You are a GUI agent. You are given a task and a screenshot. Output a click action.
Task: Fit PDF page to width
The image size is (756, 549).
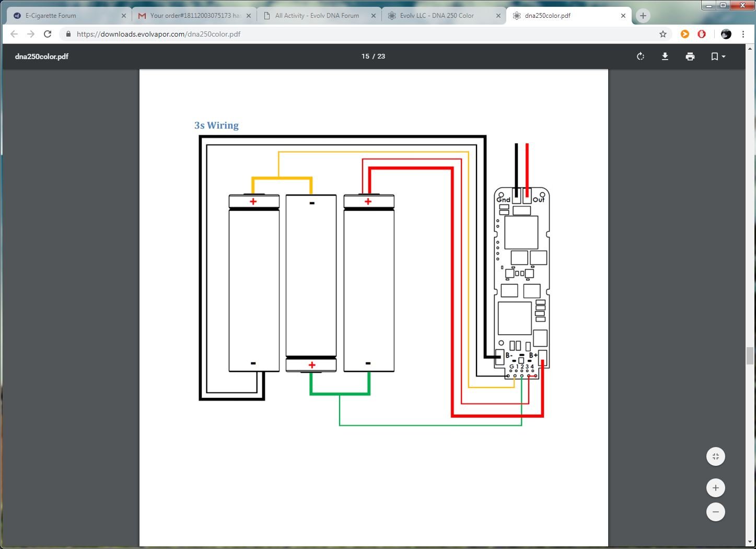click(716, 456)
